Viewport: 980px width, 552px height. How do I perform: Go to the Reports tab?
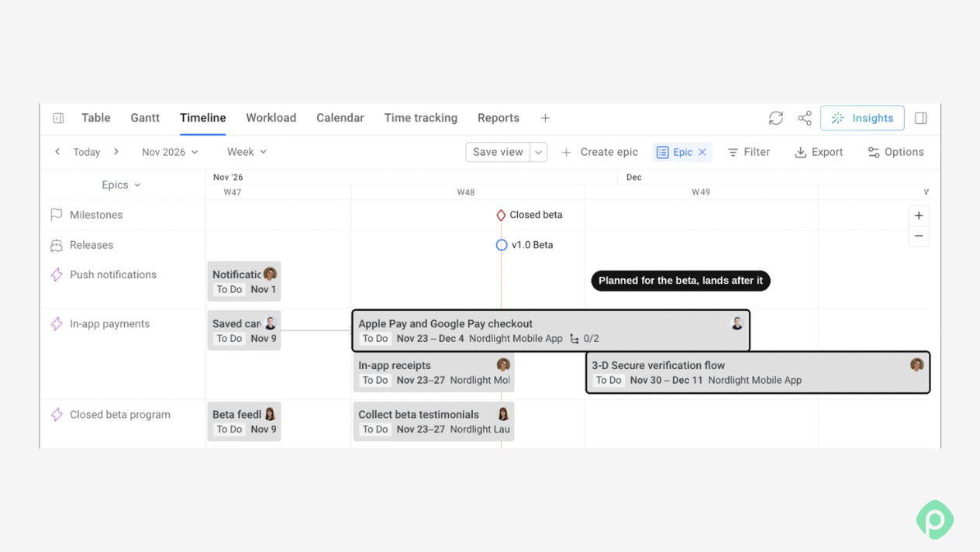tap(499, 118)
